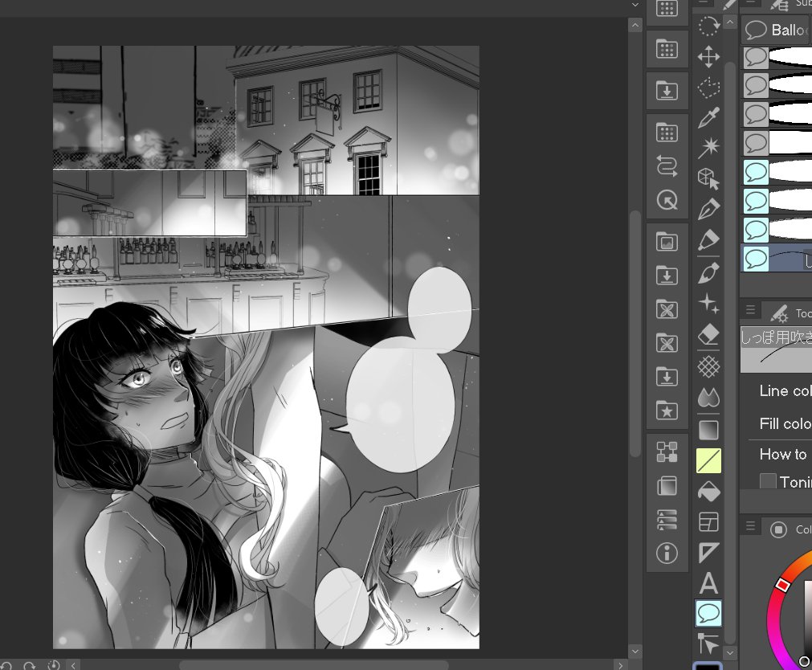Image resolution: width=812 pixels, height=670 pixels.
Task: Open the looping arrows icon
Action: pyautogui.click(x=667, y=167)
